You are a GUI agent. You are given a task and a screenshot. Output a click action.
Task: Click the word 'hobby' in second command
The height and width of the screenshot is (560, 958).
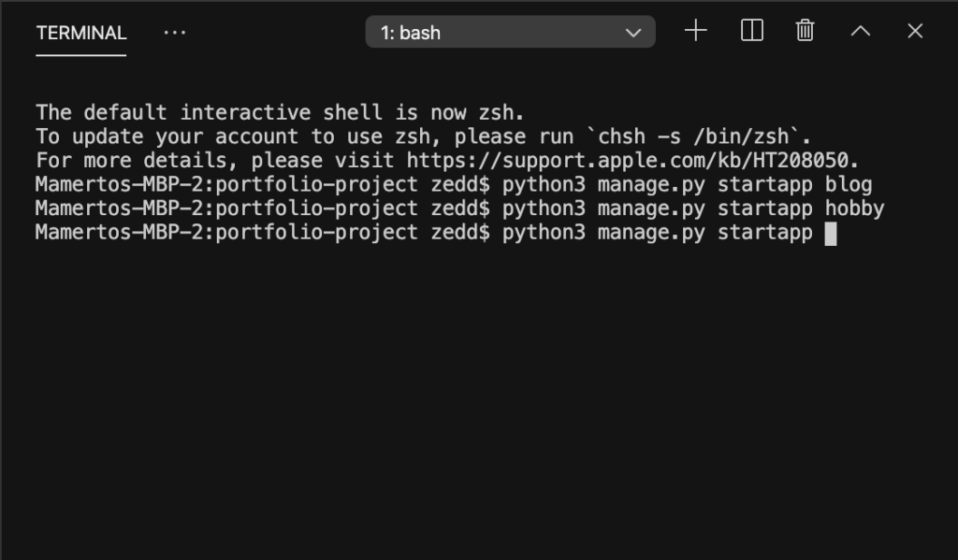pos(854,208)
